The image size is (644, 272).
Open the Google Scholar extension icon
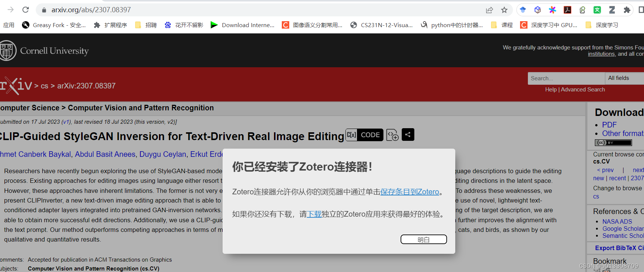[523, 10]
